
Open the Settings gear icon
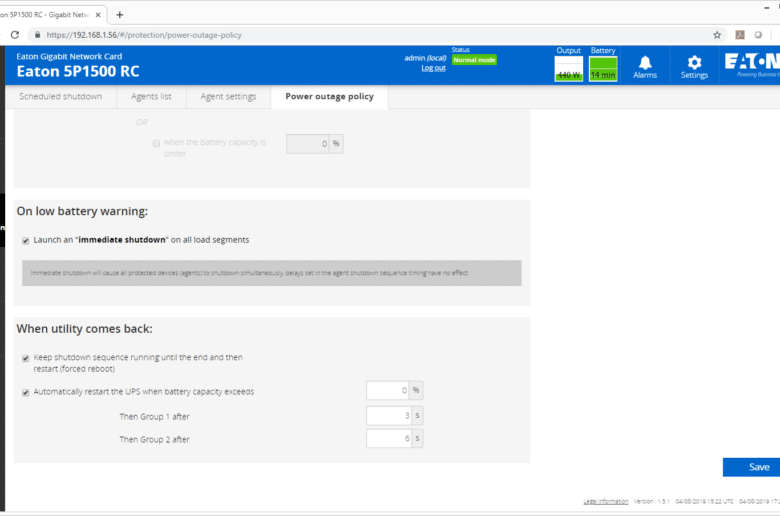pos(694,67)
